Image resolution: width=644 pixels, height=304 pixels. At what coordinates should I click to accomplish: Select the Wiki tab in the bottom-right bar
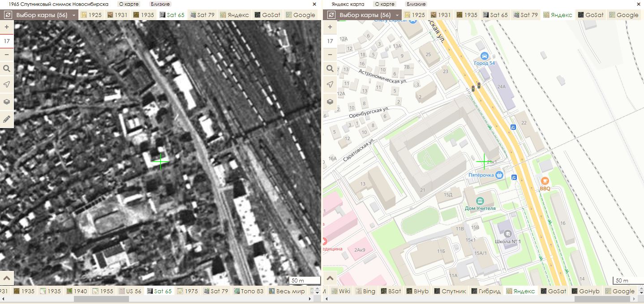pyautogui.click(x=341, y=291)
